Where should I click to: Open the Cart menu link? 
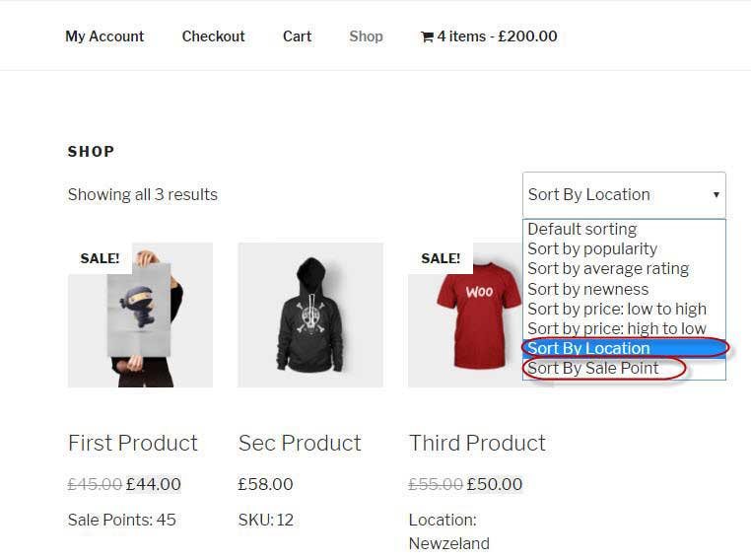pyautogui.click(x=297, y=36)
